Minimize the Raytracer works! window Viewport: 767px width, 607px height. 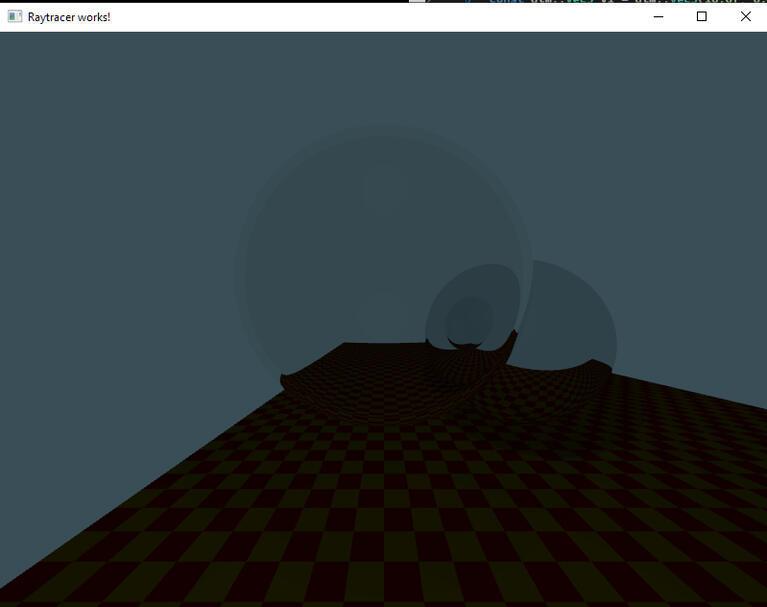pos(659,17)
